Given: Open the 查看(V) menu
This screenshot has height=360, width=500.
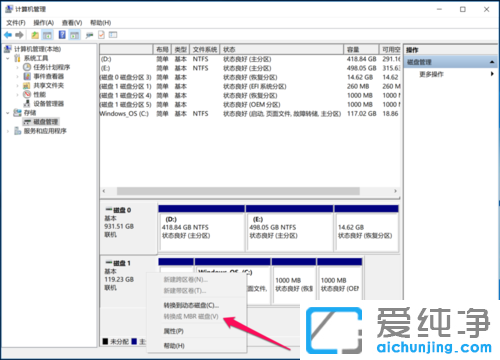Looking at the screenshot, I should tap(72, 23).
